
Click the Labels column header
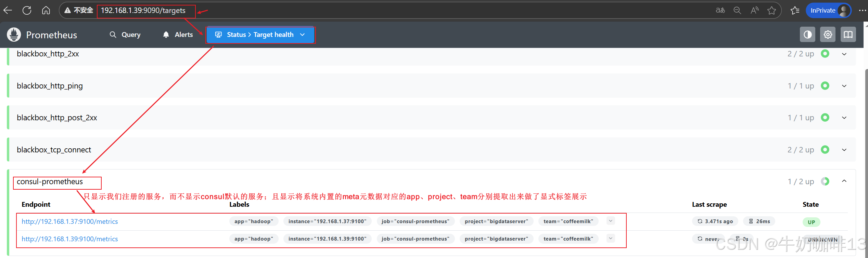tap(239, 204)
